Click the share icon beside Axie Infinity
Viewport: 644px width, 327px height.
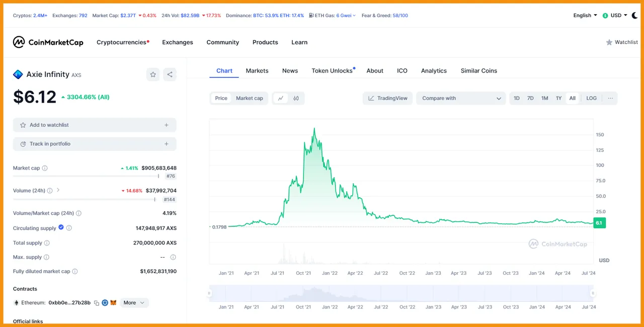(x=170, y=74)
